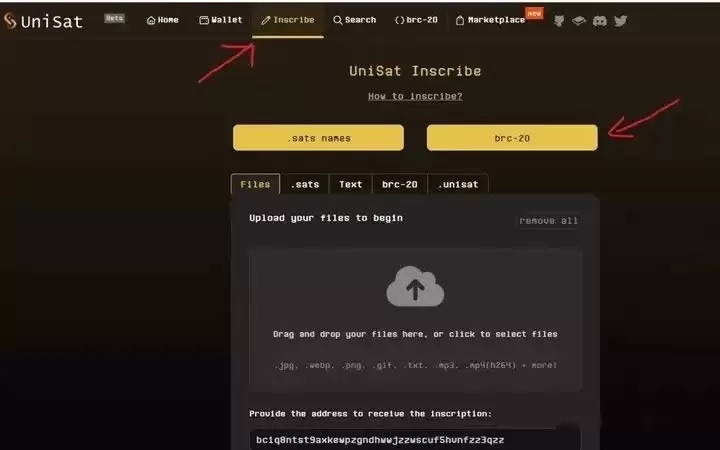This screenshot has height=450, width=720.
Task: Click remove all button
Action: 548,221
